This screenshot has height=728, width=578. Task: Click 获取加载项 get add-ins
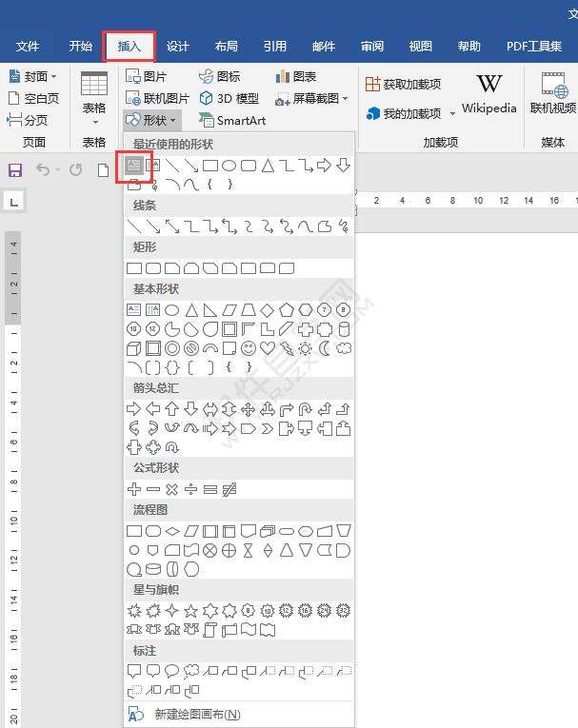(x=404, y=84)
